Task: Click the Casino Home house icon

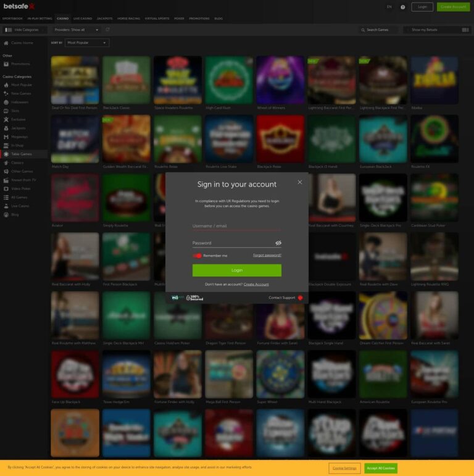Action: pos(6,43)
